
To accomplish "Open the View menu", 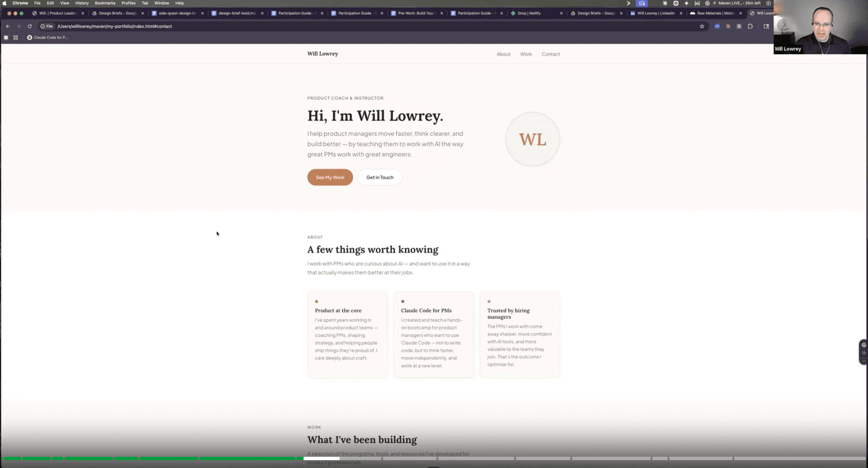I will click(x=65, y=3).
